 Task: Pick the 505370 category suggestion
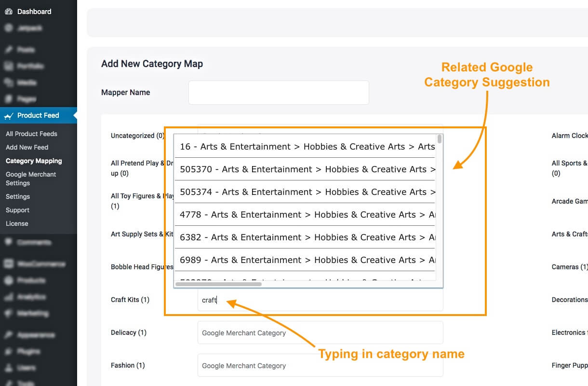[x=305, y=169]
